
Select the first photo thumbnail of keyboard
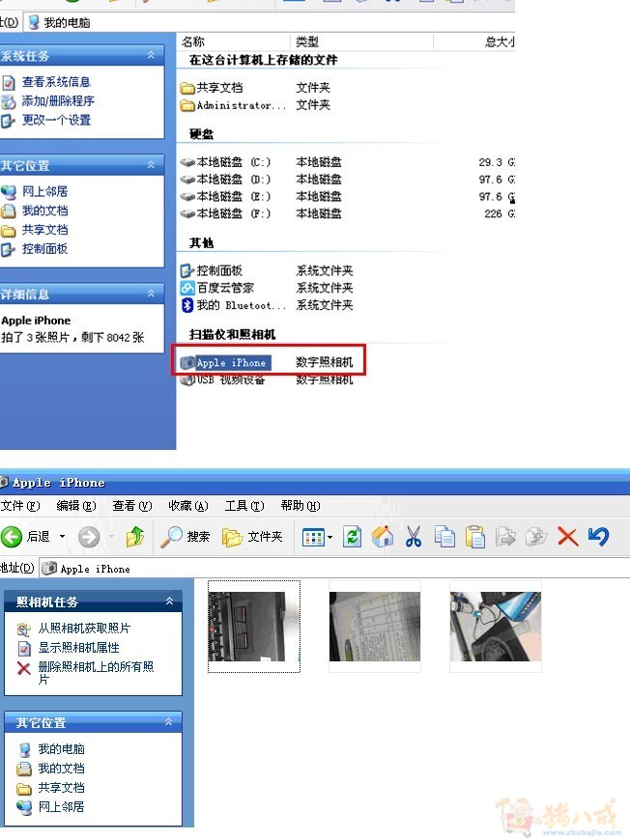[x=253, y=627]
